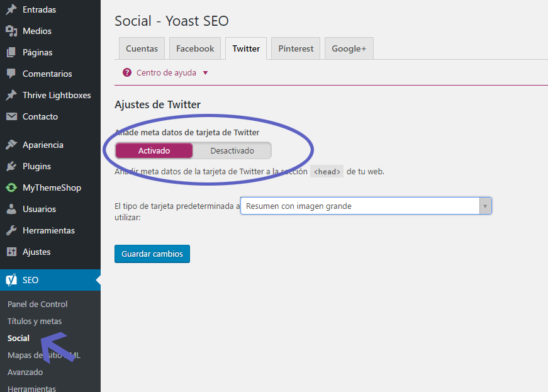The height and width of the screenshot is (392, 548).
Task: Click the Comentarios speech bubble icon
Action: 11,74
